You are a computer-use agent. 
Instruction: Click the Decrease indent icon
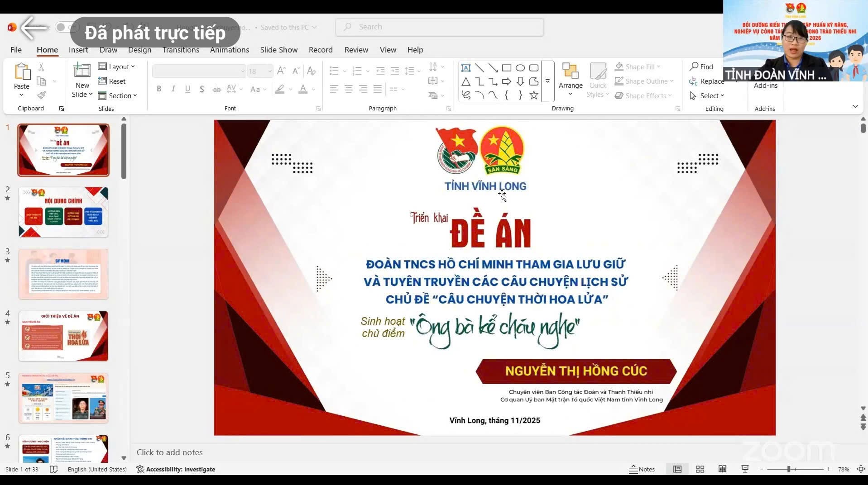[x=380, y=71]
